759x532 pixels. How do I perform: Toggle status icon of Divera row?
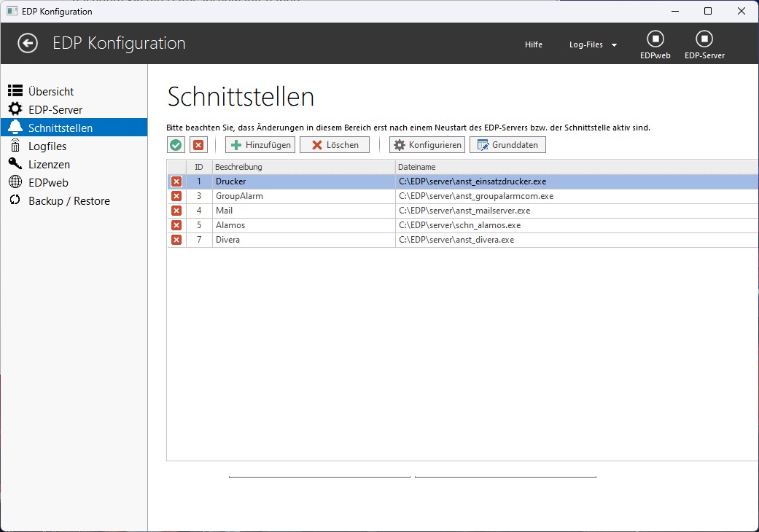[x=176, y=239]
